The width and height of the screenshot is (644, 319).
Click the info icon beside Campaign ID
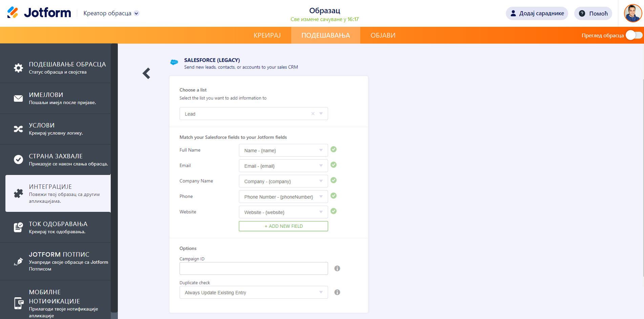(337, 268)
